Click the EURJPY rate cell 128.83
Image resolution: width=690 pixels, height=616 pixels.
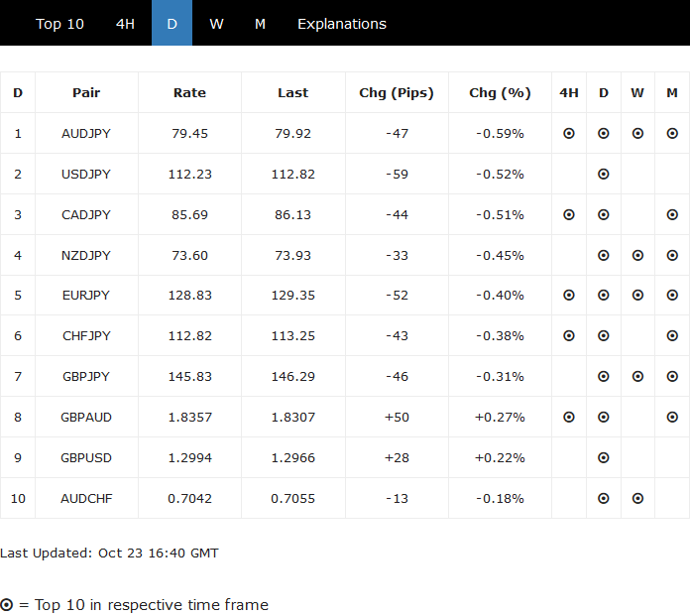(189, 296)
